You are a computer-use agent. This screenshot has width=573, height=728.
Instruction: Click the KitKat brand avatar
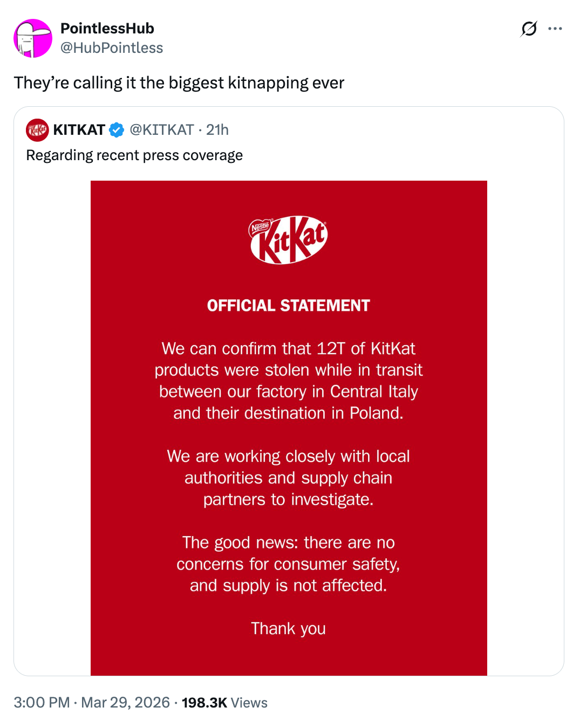click(x=37, y=129)
